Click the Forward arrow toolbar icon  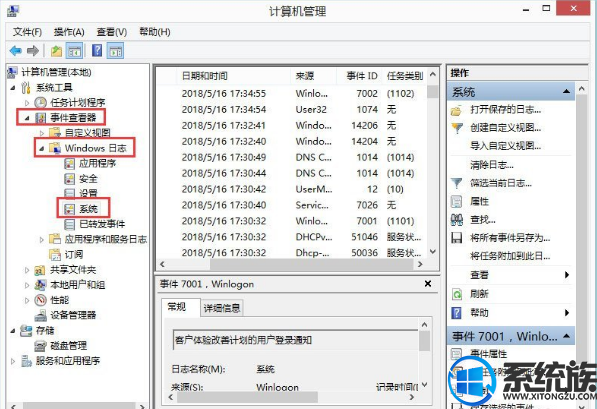pyautogui.click(x=33, y=51)
